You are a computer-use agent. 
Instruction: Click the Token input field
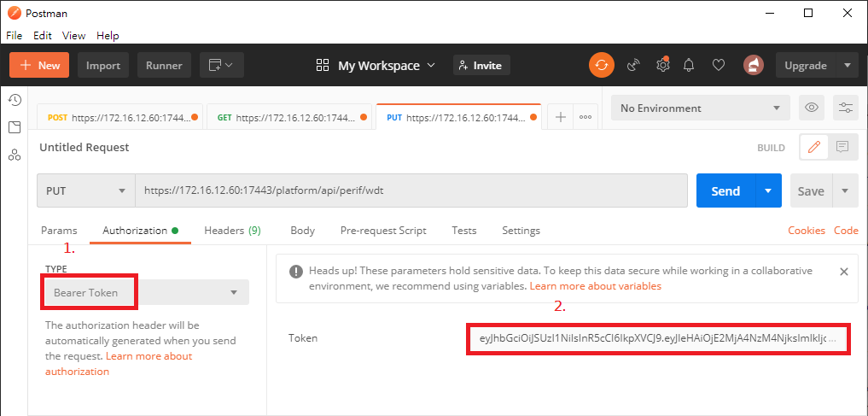657,338
